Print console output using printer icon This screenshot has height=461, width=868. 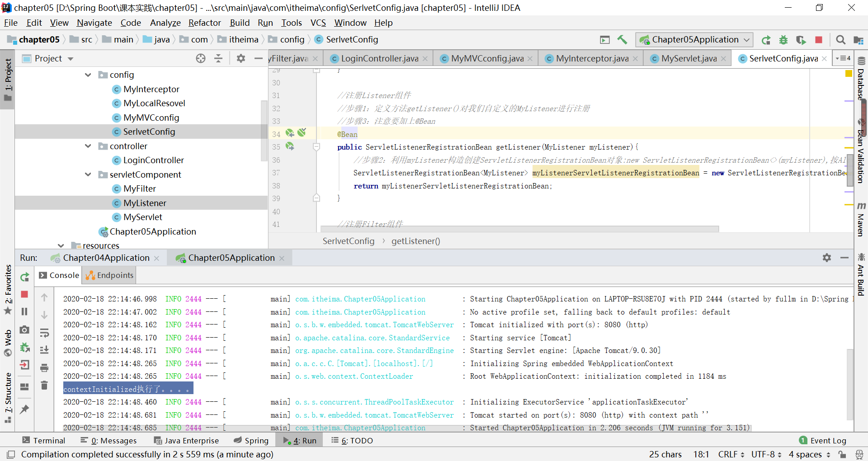[x=44, y=368]
